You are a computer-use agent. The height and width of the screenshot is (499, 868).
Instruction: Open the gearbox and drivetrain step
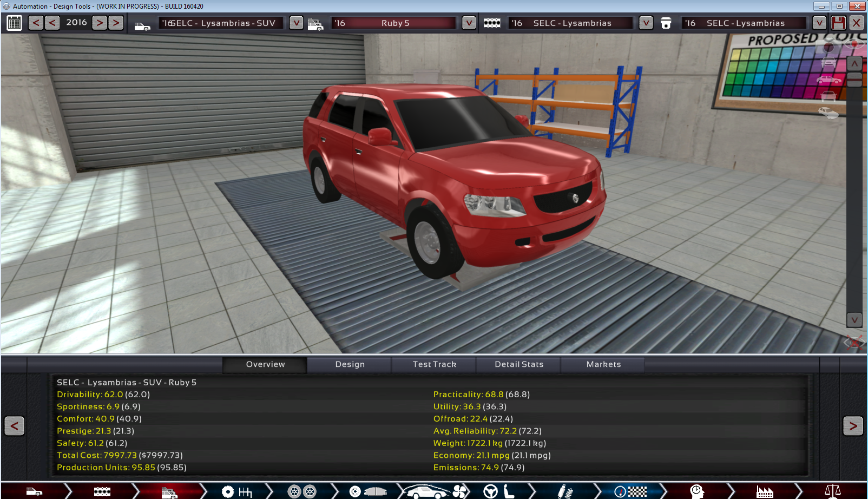click(x=236, y=491)
